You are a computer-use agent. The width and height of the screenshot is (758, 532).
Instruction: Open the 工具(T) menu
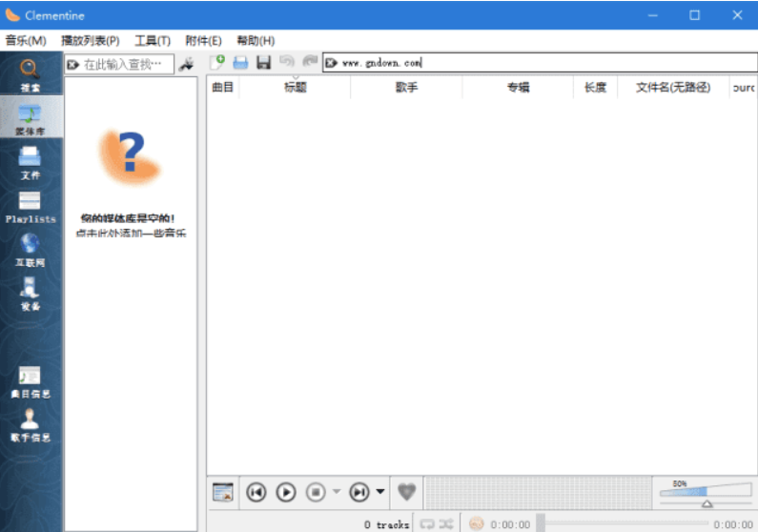[x=153, y=41]
